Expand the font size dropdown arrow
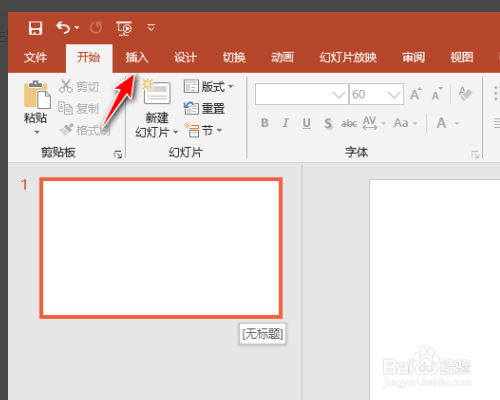The image size is (500, 400). tap(394, 95)
